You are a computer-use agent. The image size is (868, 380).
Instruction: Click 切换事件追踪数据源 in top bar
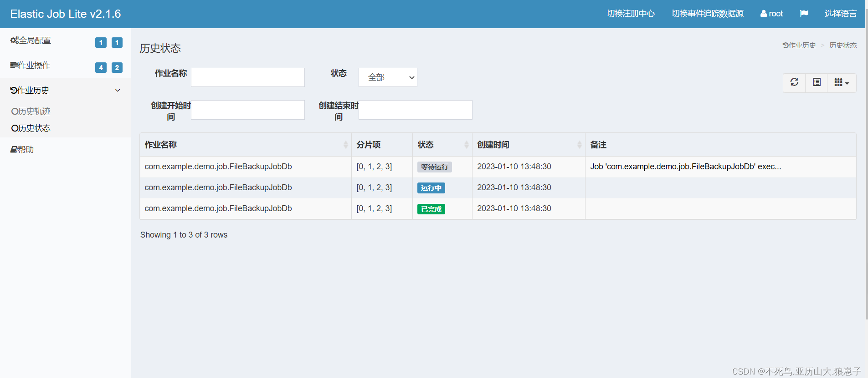pos(708,14)
